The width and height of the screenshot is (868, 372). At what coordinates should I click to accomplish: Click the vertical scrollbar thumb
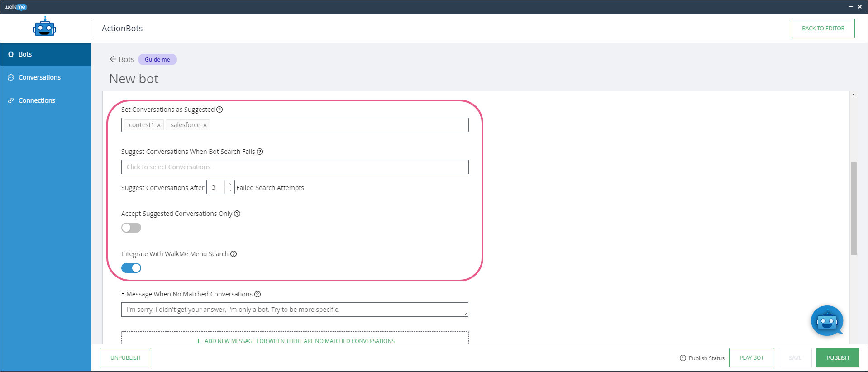(x=854, y=209)
